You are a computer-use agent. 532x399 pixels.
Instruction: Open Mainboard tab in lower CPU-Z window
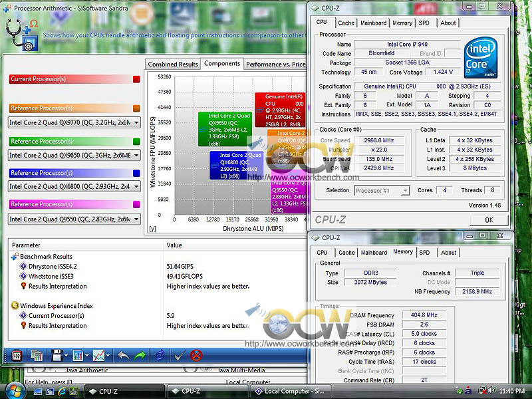pos(374,253)
